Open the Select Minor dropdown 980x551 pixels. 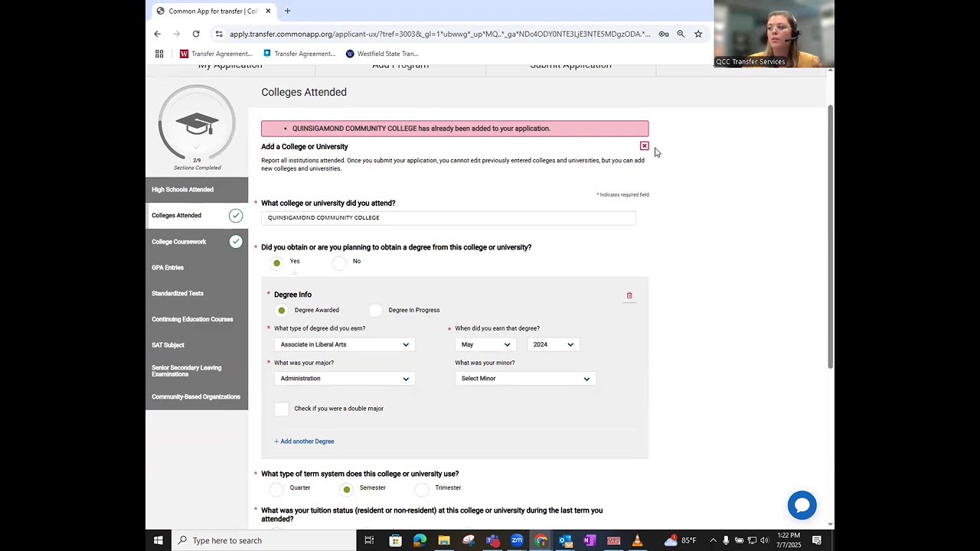[525, 378]
